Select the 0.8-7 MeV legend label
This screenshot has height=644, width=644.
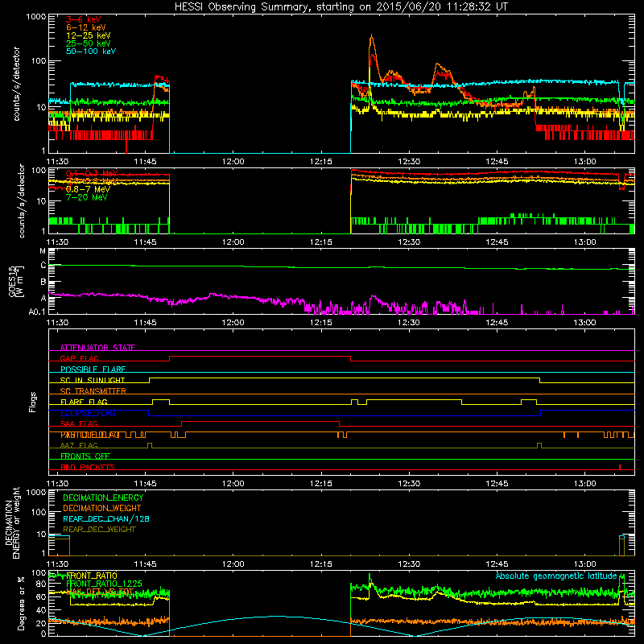[x=89, y=189]
